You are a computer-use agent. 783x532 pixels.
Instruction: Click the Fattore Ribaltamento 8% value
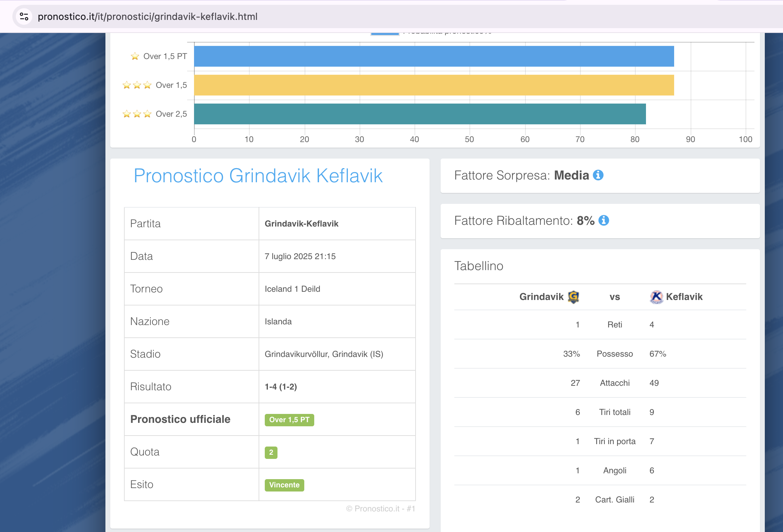coord(586,221)
